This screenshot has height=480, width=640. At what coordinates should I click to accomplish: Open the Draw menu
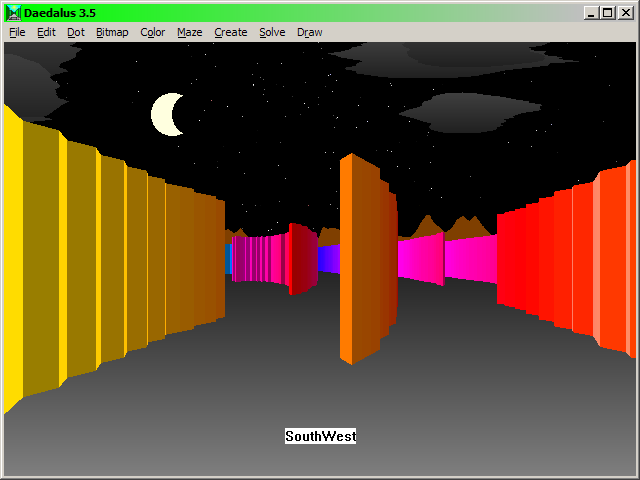click(x=309, y=32)
